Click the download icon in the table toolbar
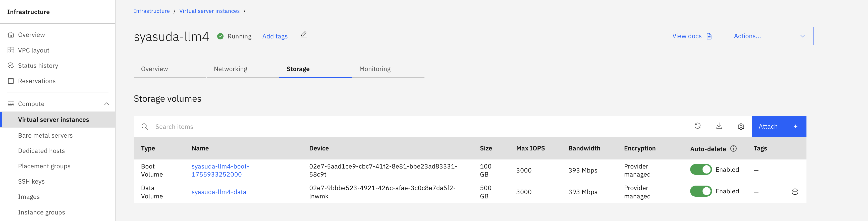This screenshot has width=868, height=221. pyautogui.click(x=719, y=126)
